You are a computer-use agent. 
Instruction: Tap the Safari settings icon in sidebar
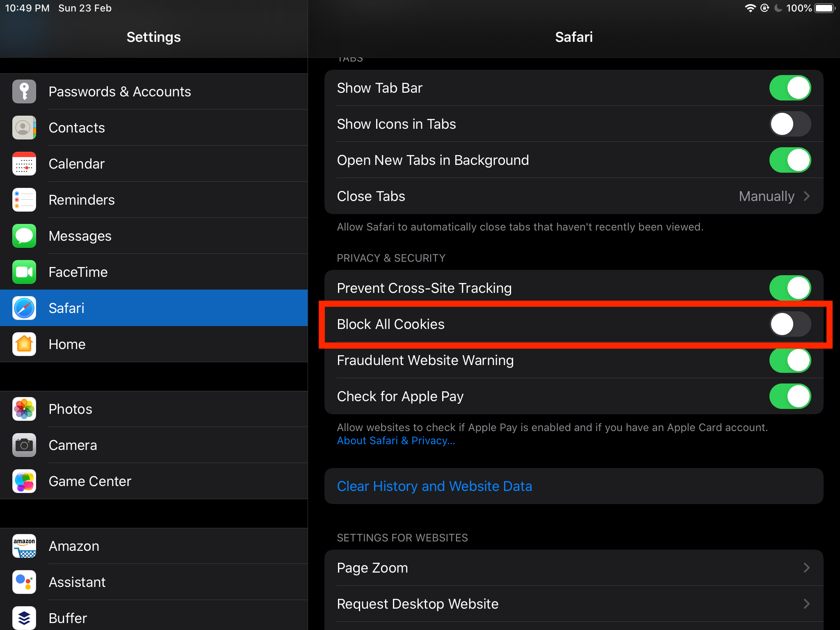pyautogui.click(x=24, y=308)
